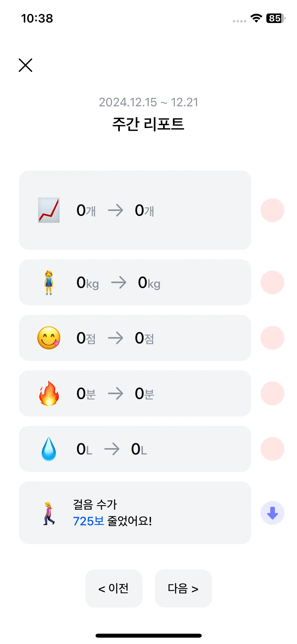Tap the standing woman weight icon
This screenshot has width=297, height=644.
click(x=49, y=282)
